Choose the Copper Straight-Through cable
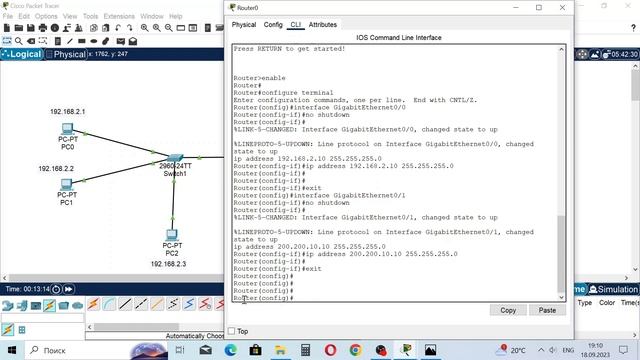Screen dimensions: 640x360 pyautogui.click(x=125, y=304)
